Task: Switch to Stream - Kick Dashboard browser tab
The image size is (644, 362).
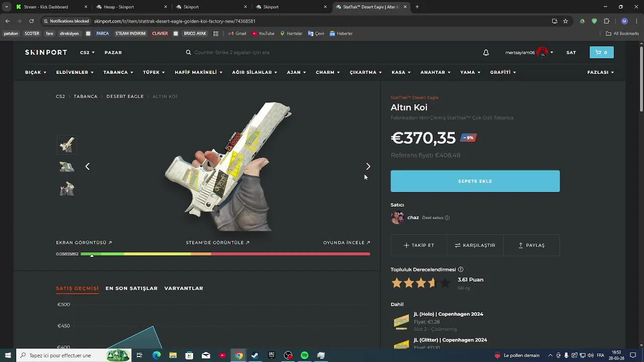Action: pyautogui.click(x=51, y=7)
